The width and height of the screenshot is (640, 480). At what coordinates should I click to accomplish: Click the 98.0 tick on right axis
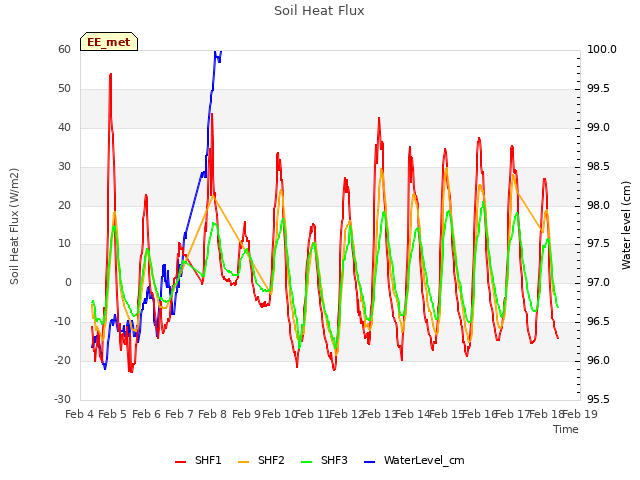pyautogui.click(x=598, y=205)
